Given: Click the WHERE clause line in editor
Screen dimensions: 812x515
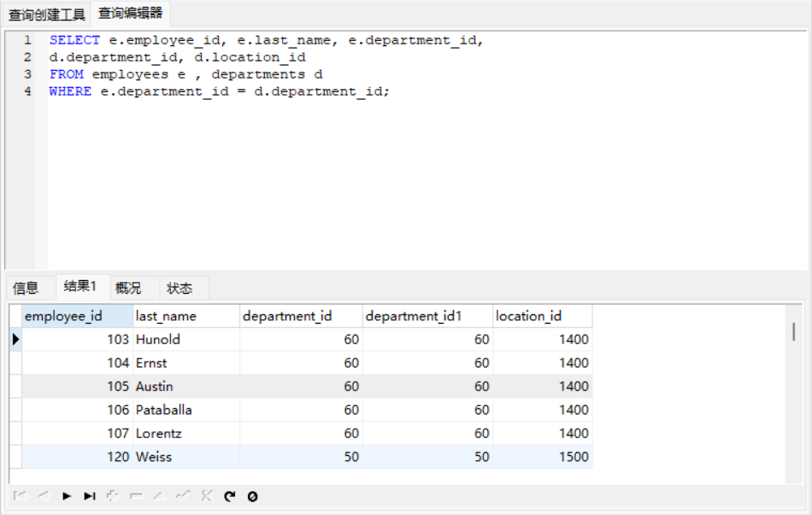Looking at the screenshot, I should [x=219, y=91].
